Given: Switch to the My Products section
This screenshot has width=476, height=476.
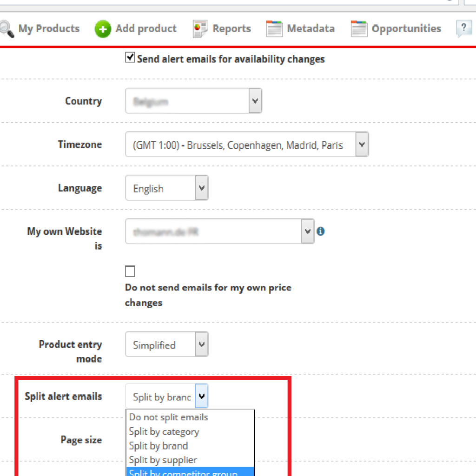Looking at the screenshot, I should tap(48, 28).
